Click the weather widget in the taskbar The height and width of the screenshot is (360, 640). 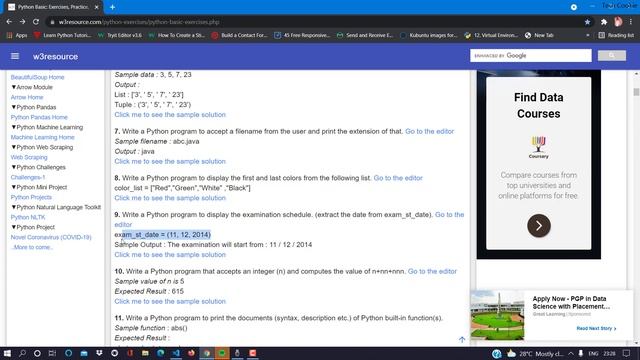535,353
